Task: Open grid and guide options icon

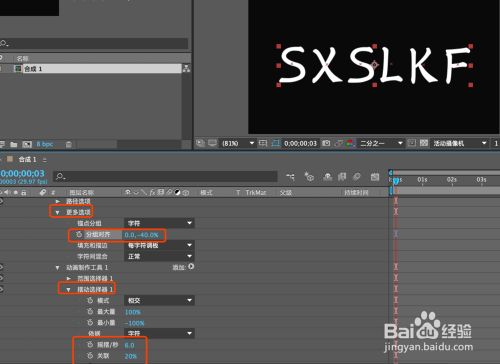Action: (x=263, y=143)
